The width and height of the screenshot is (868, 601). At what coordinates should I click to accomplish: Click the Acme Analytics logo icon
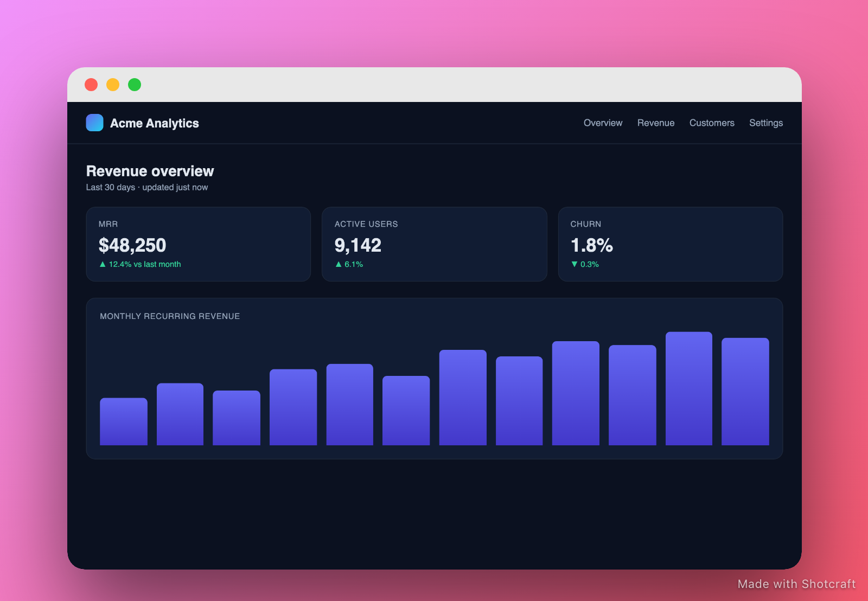[x=94, y=123]
